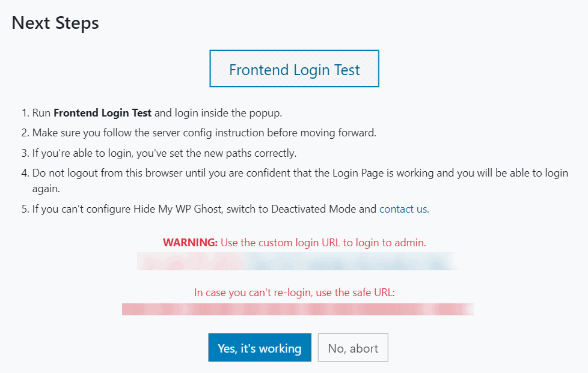This screenshot has width=588, height=373.
Task: Click the blurred safe URL
Action: pos(297,309)
